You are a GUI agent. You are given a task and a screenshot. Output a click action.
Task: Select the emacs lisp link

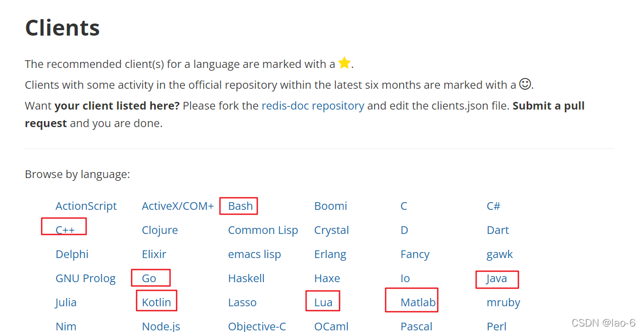pyautogui.click(x=254, y=254)
